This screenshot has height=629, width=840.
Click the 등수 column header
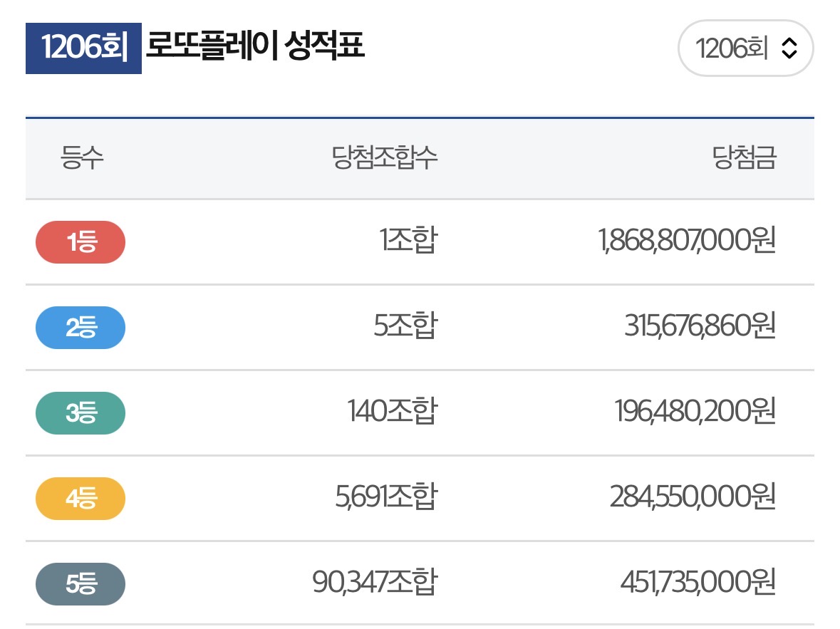pos(83,158)
